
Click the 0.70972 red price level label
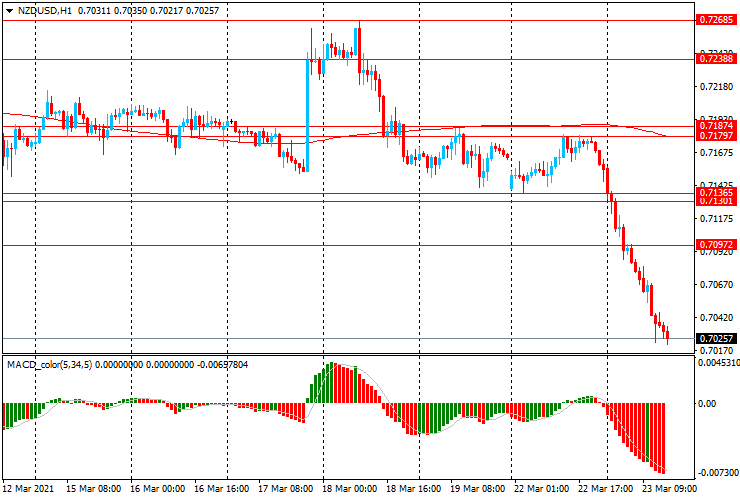[716, 245]
